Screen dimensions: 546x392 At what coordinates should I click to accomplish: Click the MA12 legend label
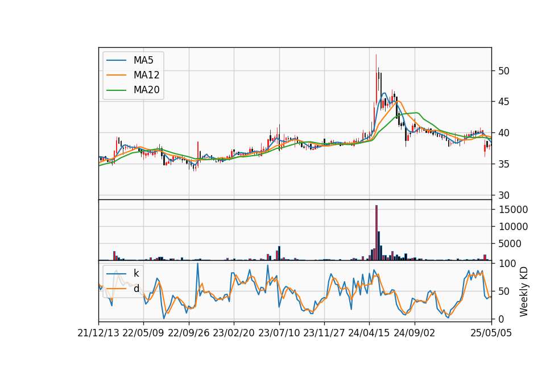(146, 75)
